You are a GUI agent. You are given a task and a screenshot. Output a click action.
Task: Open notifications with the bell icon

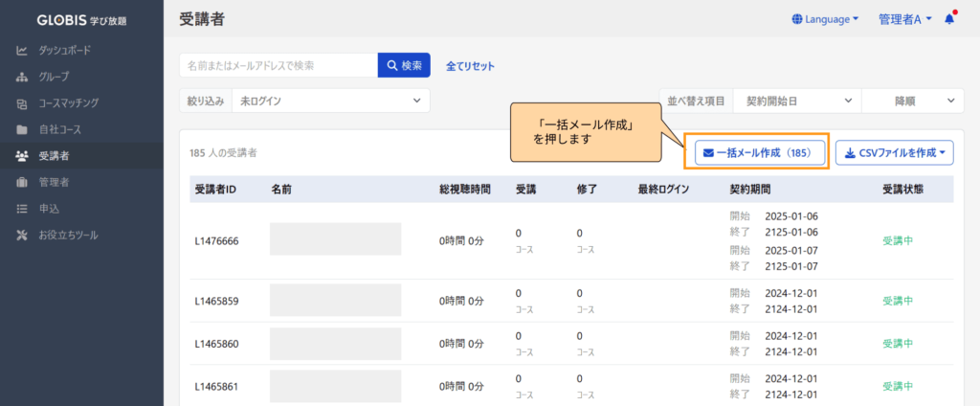949,19
